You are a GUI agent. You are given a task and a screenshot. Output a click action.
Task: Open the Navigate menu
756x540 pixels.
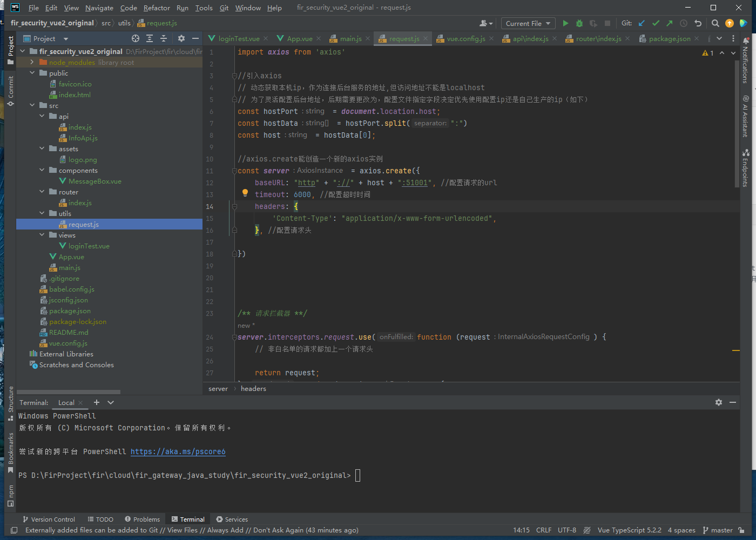pyautogui.click(x=99, y=8)
